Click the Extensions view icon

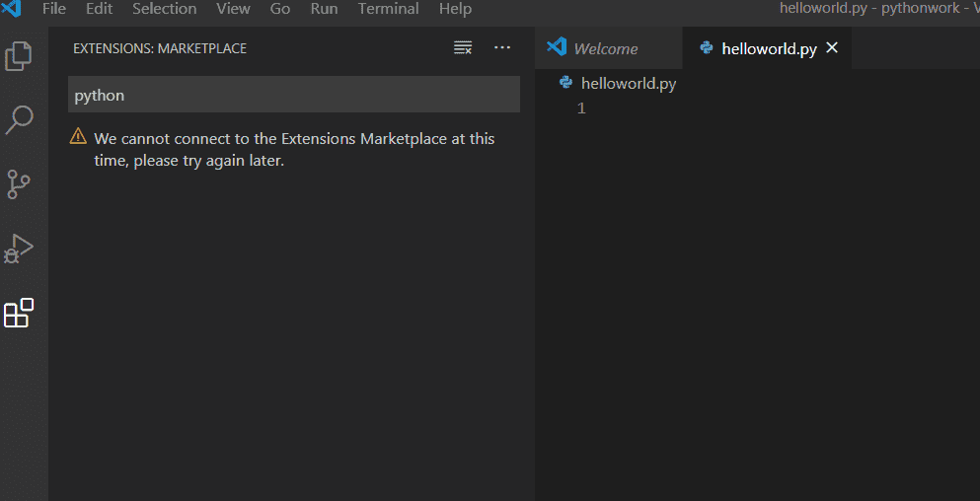pyautogui.click(x=19, y=313)
